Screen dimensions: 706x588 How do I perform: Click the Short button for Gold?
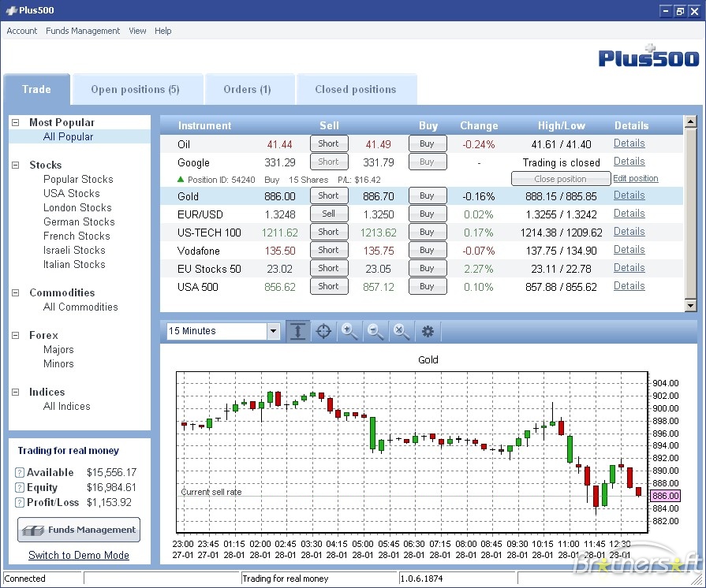329,195
